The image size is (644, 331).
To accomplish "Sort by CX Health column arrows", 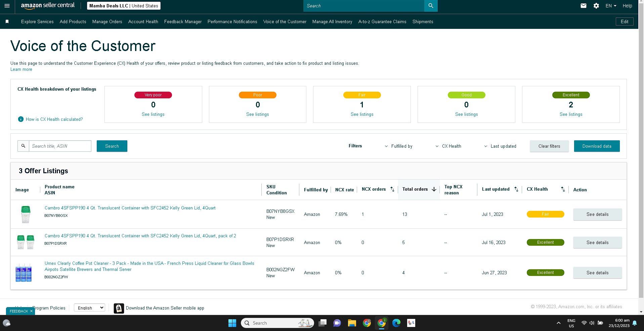I will (563, 189).
